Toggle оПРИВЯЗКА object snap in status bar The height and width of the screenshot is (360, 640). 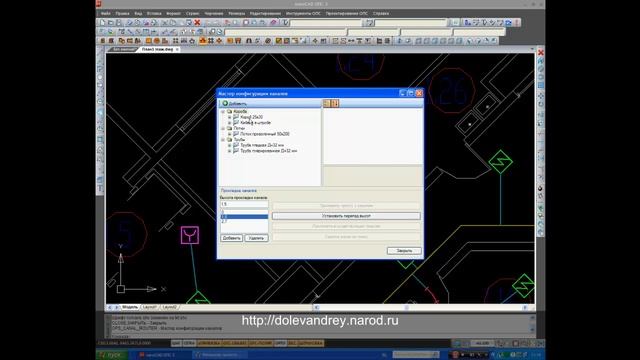[209, 343]
